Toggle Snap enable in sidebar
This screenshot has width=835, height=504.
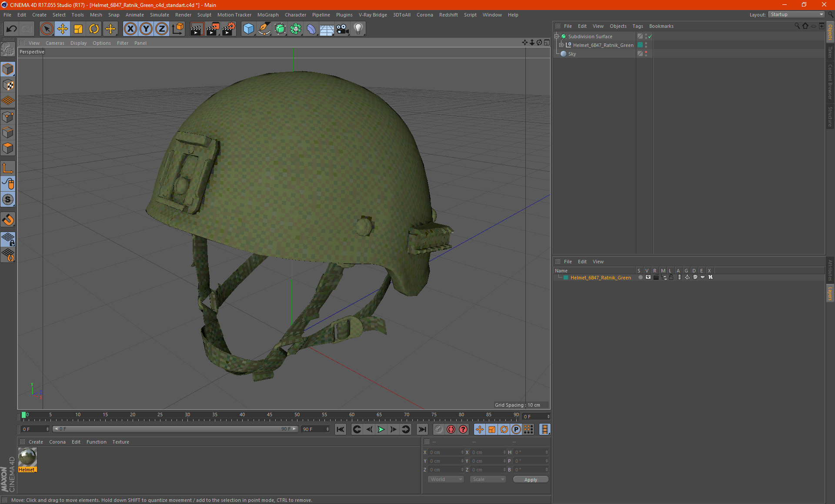click(x=8, y=219)
